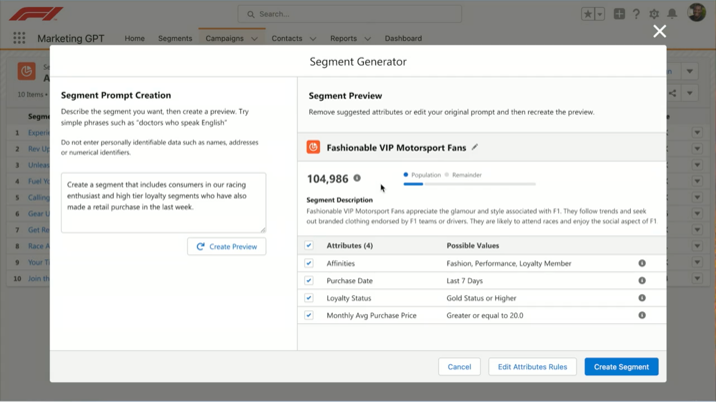
Task: Uncheck the Loyalty Status attribute checkbox
Action: (x=309, y=298)
